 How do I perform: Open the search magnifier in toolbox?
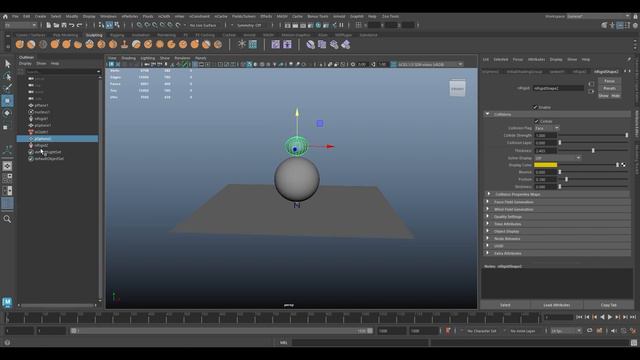(7, 219)
